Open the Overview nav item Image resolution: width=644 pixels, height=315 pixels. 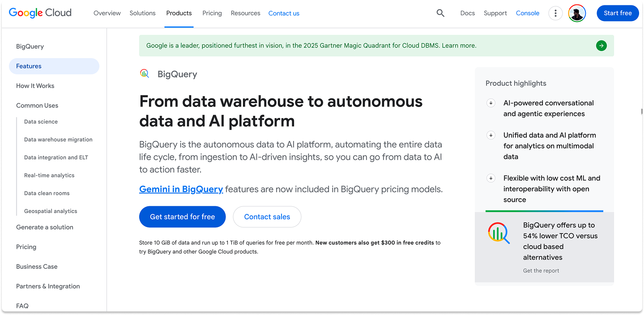pyautogui.click(x=107, y=13)
